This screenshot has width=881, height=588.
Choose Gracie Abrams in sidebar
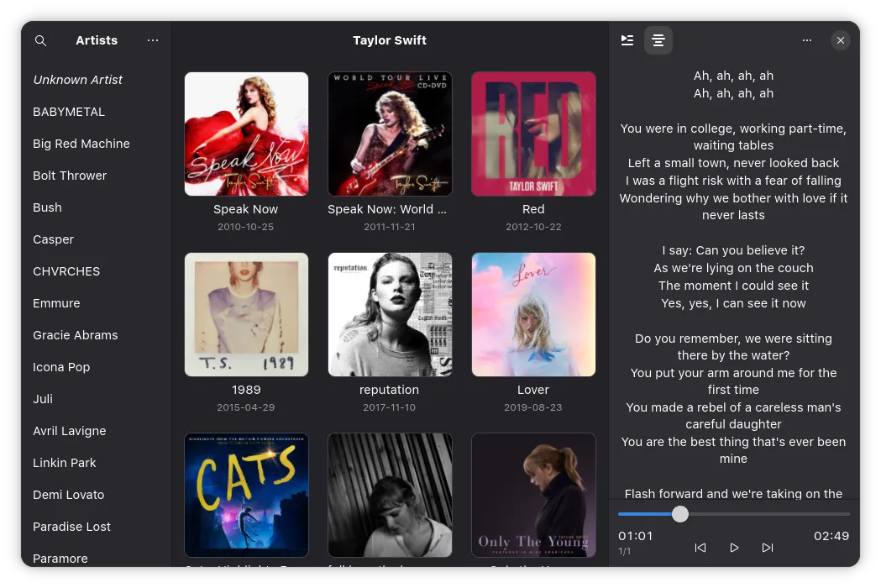point(76,335)
